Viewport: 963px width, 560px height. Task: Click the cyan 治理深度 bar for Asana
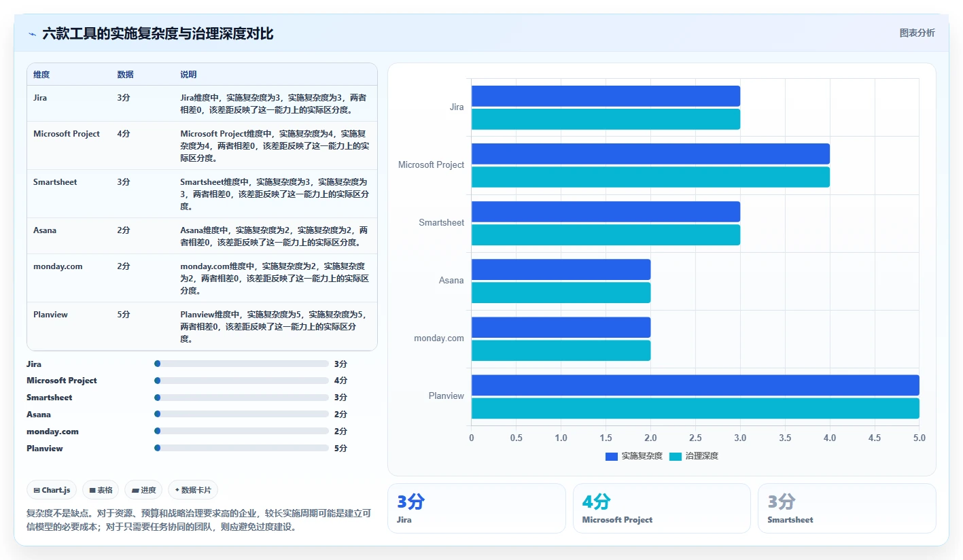561,292
